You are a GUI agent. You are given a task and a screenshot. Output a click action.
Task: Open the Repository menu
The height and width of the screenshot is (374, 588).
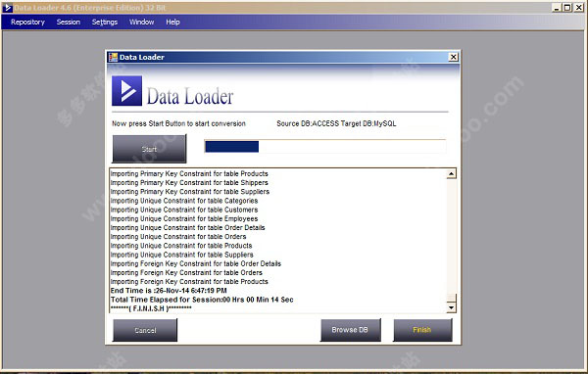[x=27, y=23]
